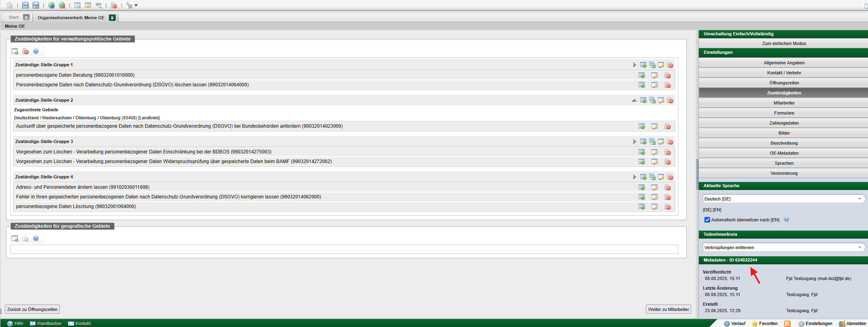Close the 'Organisationseinheit: Meine OE' tab
Screen dimensions: 868x327
(113, 18)
